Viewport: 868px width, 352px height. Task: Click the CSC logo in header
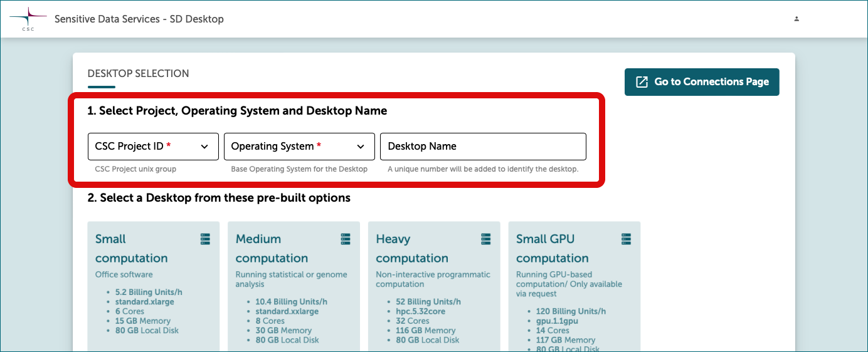pos(28,19)
